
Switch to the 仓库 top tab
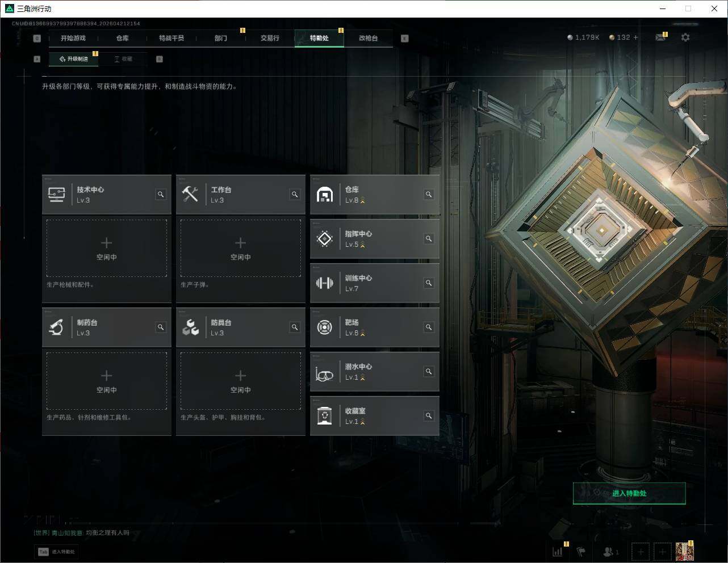pos(123,38)
